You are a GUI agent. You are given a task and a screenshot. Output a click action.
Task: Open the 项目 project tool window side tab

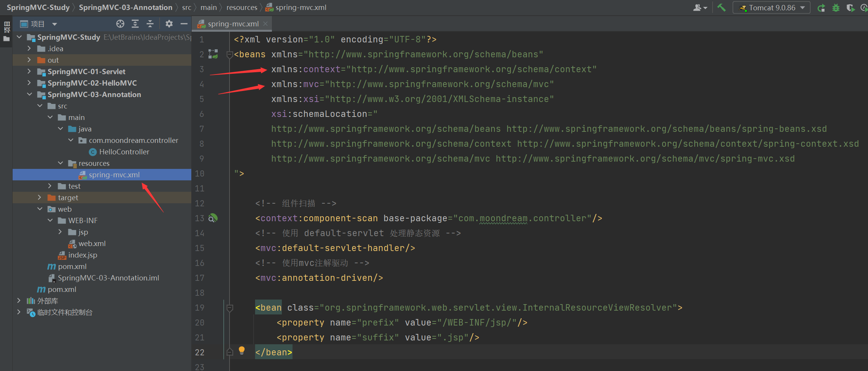(6, 32)
